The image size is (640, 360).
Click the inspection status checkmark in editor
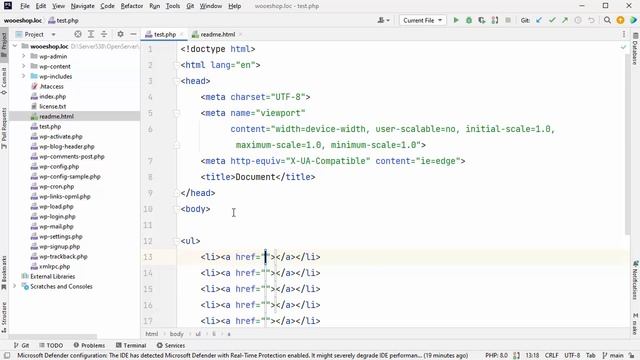tap(623, 47)
